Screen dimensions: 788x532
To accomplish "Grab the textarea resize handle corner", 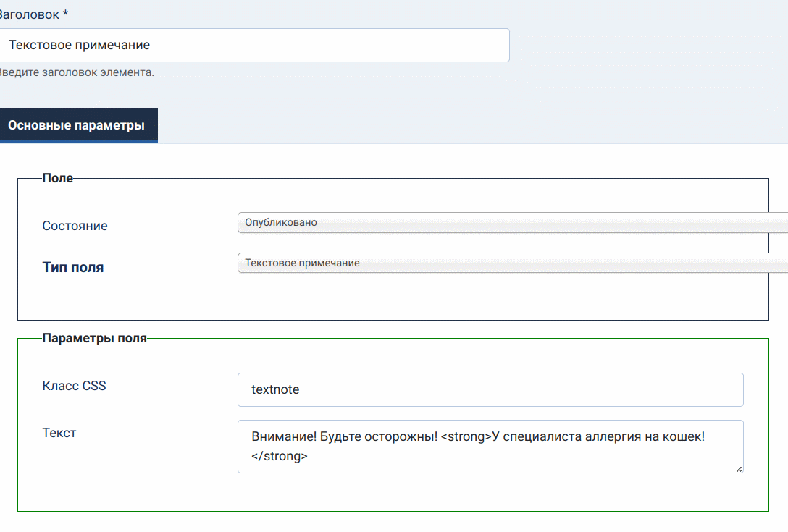I will (739, 469).
